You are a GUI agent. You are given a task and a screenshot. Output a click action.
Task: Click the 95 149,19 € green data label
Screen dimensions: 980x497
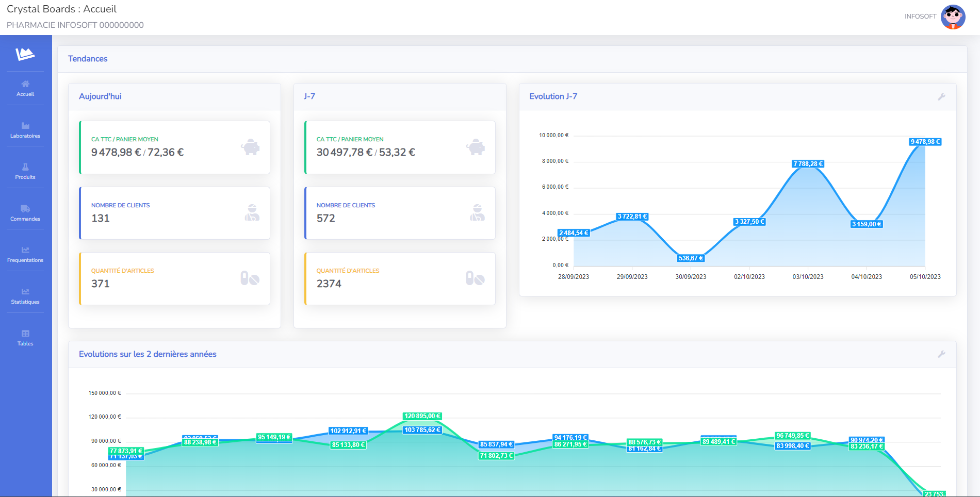pyautogui.click(x=274, y=437)
